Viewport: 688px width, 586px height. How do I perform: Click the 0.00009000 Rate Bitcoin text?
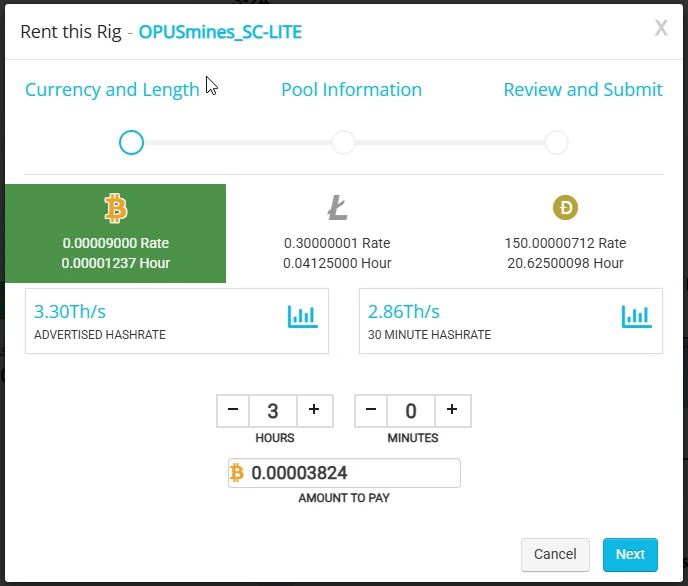click(115, 243)
